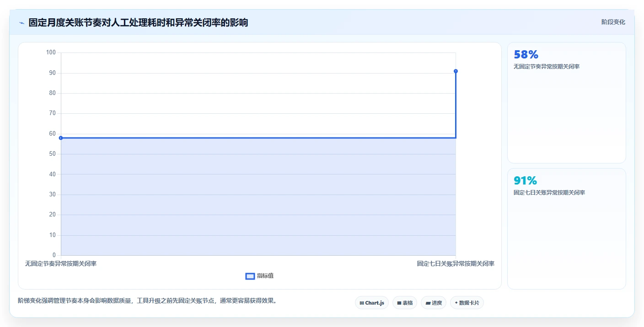The height and width of the screenshot is (327, 644).
Task: Click x-axis label 固定七日关账异常按期关闭率
Action: click(456, 264)
